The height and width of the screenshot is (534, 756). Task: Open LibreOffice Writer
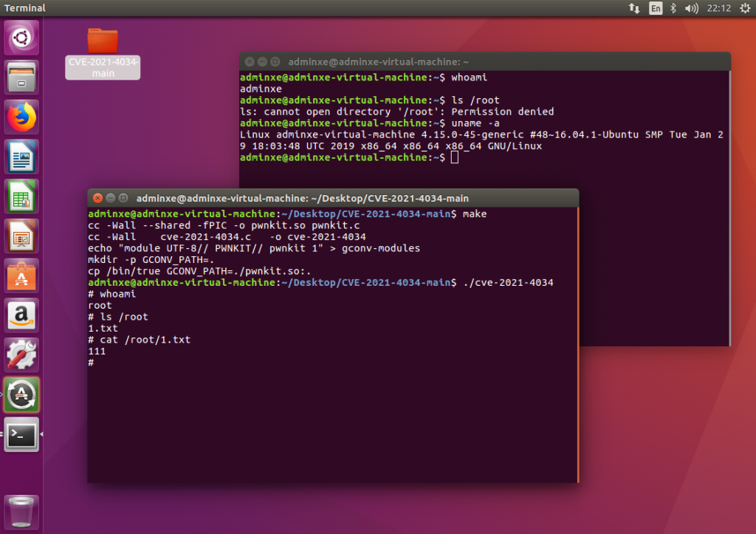pos(21,157)
